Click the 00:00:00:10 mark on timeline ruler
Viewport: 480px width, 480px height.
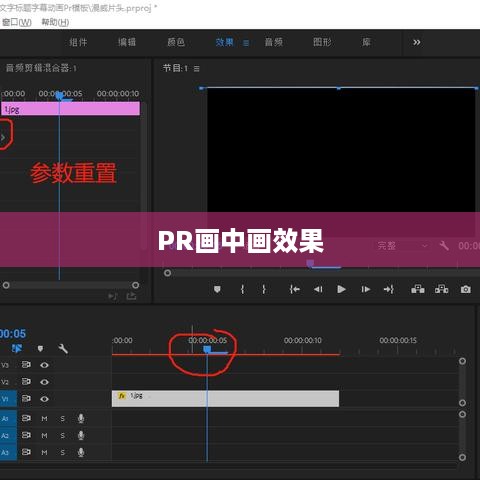point(303,340)
